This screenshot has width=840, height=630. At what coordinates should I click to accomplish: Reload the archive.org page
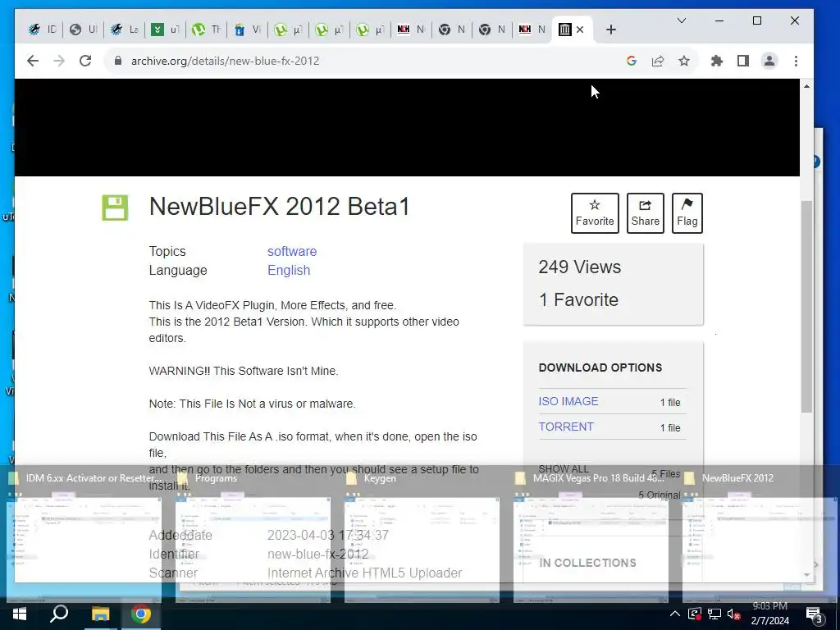(x=85, y=61)
